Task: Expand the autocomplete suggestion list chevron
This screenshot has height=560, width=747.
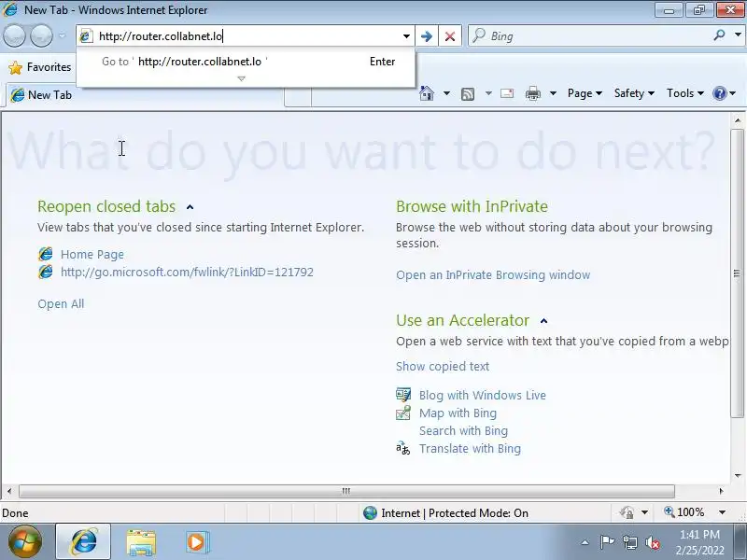Action: point(242,78)
